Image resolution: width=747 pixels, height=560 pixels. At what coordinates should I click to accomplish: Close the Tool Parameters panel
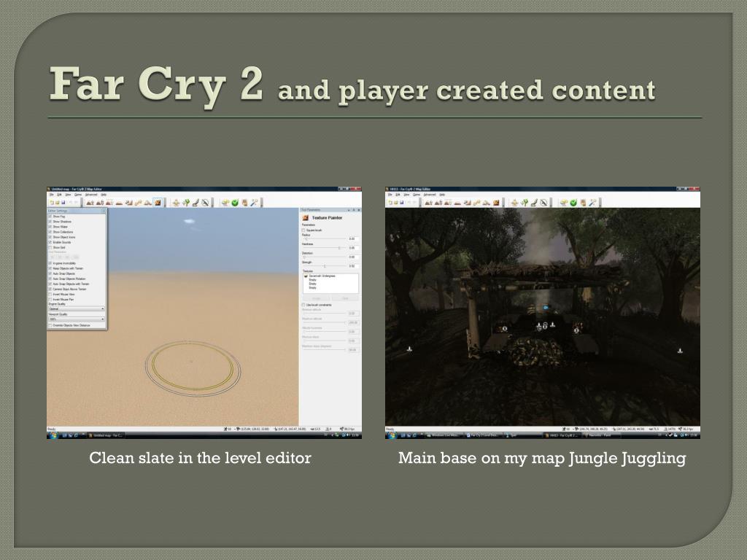point(359,210)
